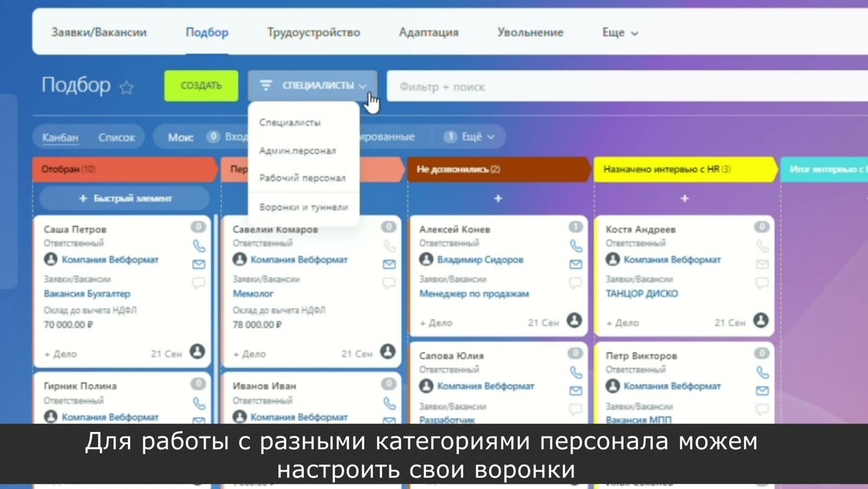Open chat icon on Саша Петров card
This screenshot has height=489, width=868.
click(x=198, y=283)
